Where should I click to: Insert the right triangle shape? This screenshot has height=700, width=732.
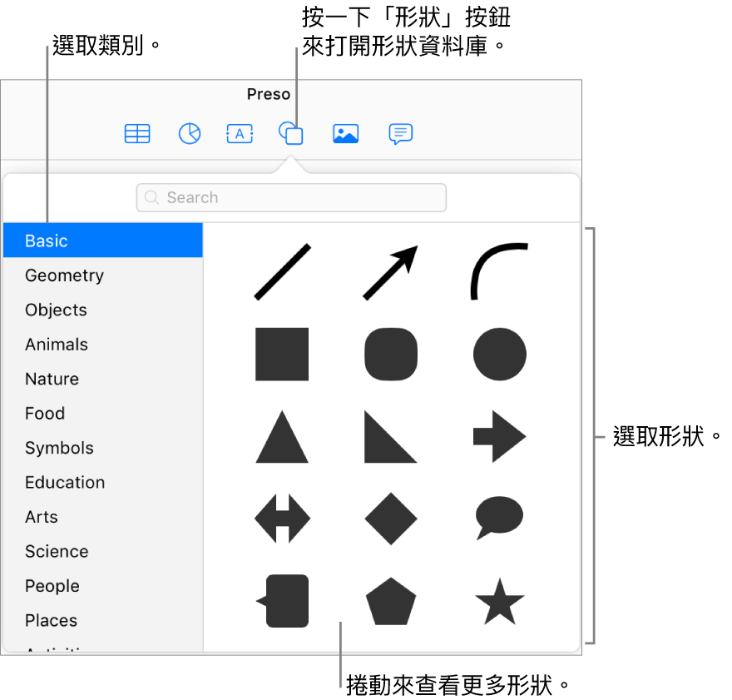[391, 437]
